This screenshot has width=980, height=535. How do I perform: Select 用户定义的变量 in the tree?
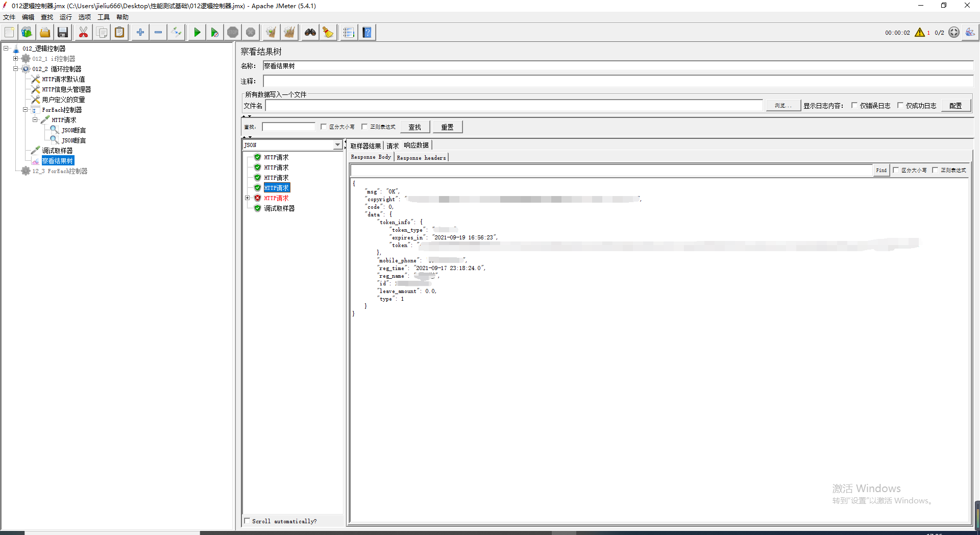coord(63,100)
